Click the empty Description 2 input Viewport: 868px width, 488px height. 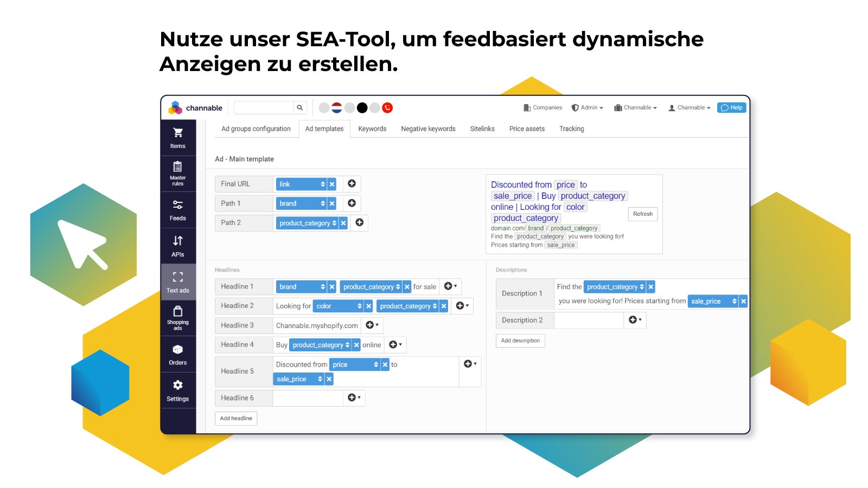[x=589, y=320]
